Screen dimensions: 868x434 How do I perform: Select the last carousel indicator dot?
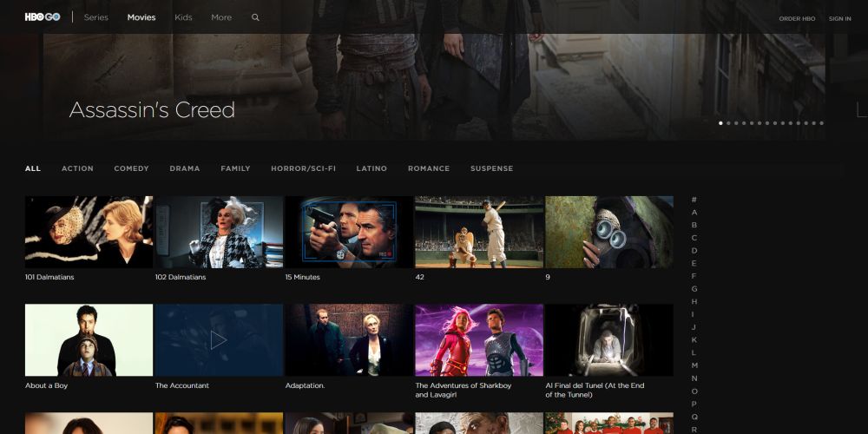coord(821,123)
